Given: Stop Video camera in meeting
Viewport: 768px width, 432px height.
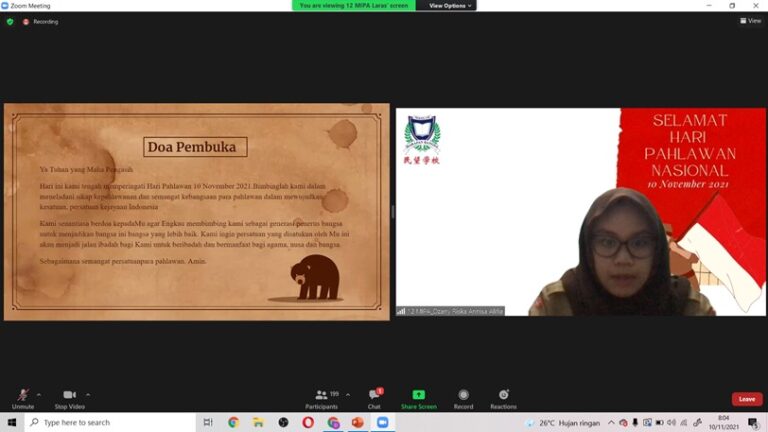Looking at the screenshot, I should click(69, 395).
